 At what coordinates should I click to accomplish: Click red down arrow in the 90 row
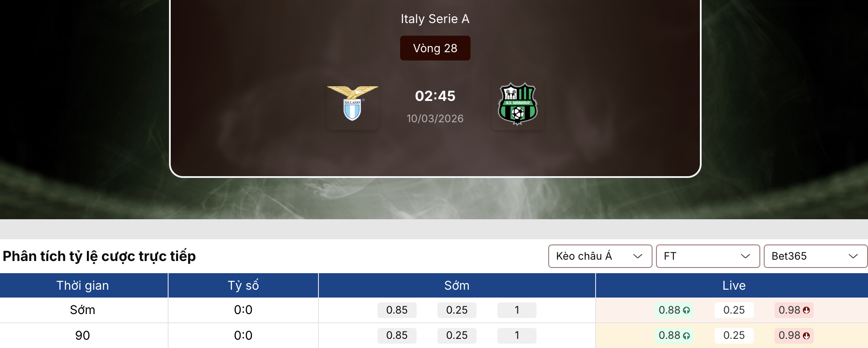point(806,336)
